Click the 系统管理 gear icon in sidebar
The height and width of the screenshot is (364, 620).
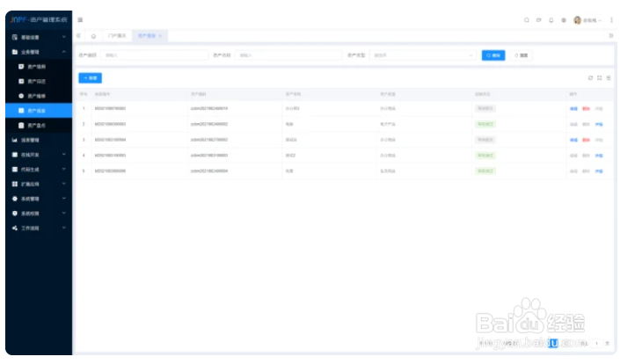[15, 199]
